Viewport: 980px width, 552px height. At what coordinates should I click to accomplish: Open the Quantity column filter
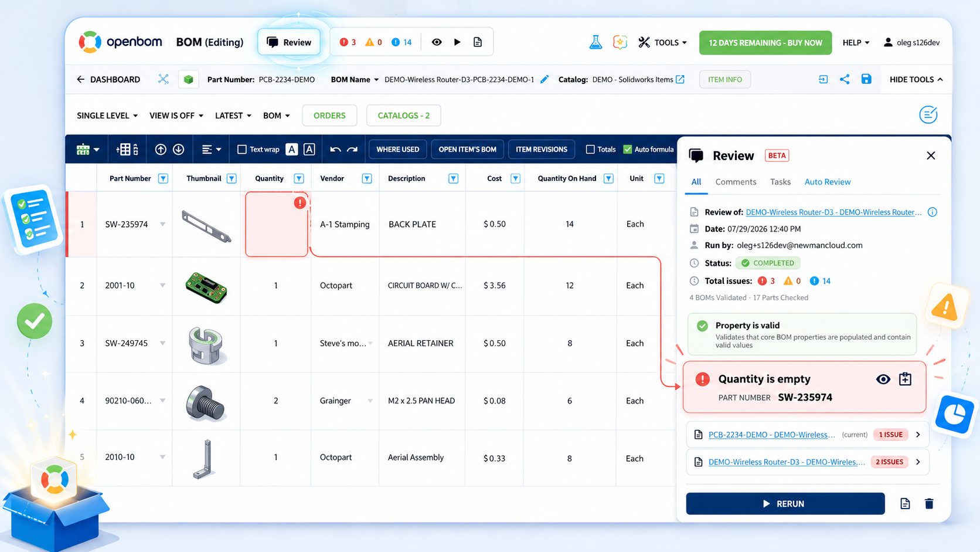(x=299, y=178)
